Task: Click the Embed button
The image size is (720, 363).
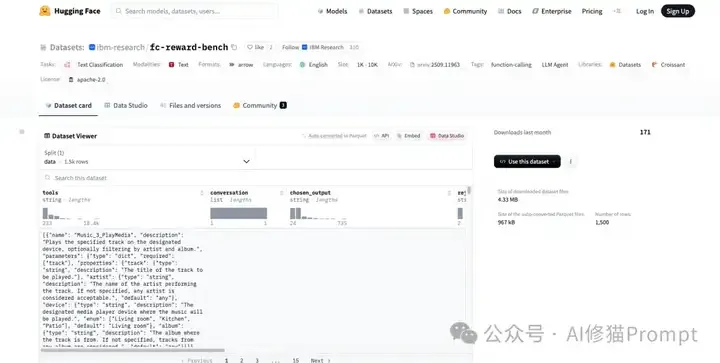Action: (409, 136)
